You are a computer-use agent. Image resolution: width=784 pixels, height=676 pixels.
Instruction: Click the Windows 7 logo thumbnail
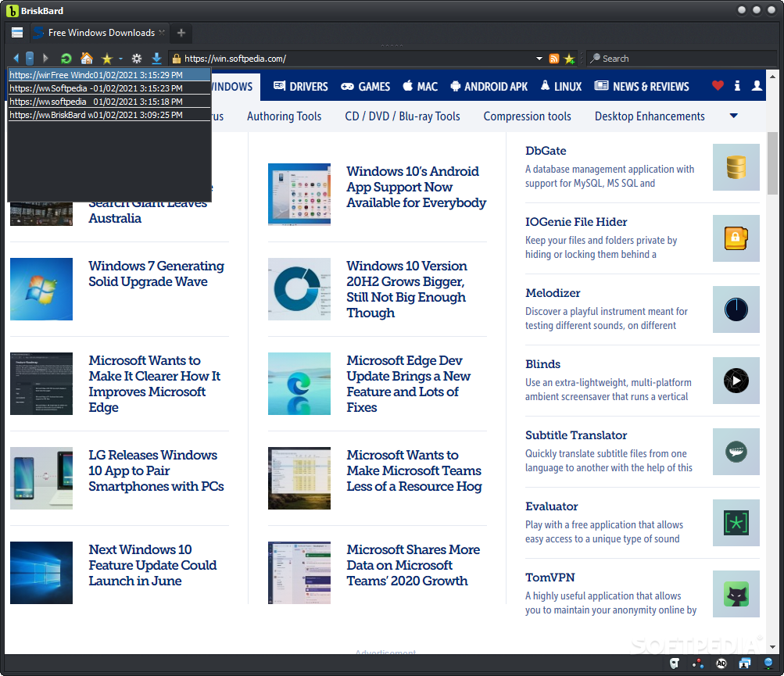pos(41,289)
